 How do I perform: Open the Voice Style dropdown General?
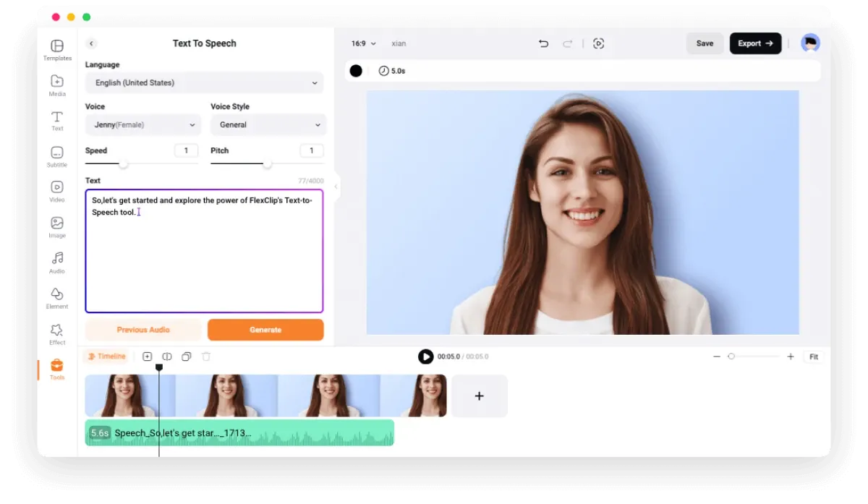coord(268,125)
